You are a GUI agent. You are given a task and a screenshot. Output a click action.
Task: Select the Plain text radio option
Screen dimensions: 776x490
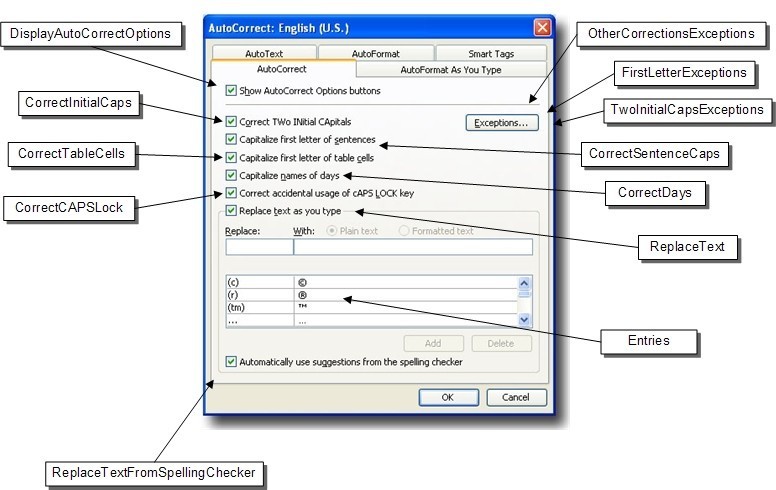tap(332, 231)
